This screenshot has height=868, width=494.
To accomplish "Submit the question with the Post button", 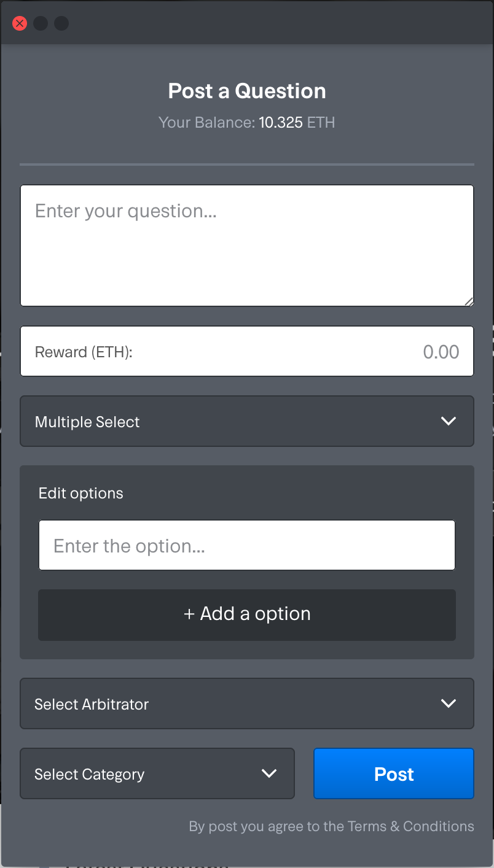I will 394,773.
